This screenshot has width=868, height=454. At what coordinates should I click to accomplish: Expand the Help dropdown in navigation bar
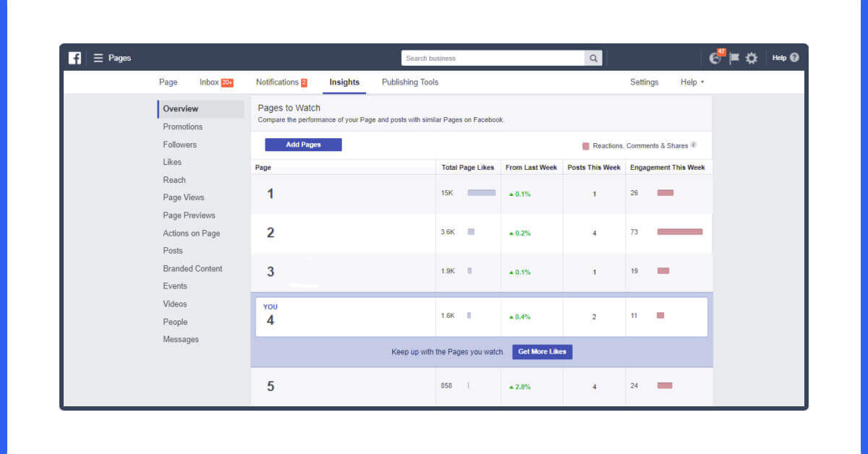692,82
